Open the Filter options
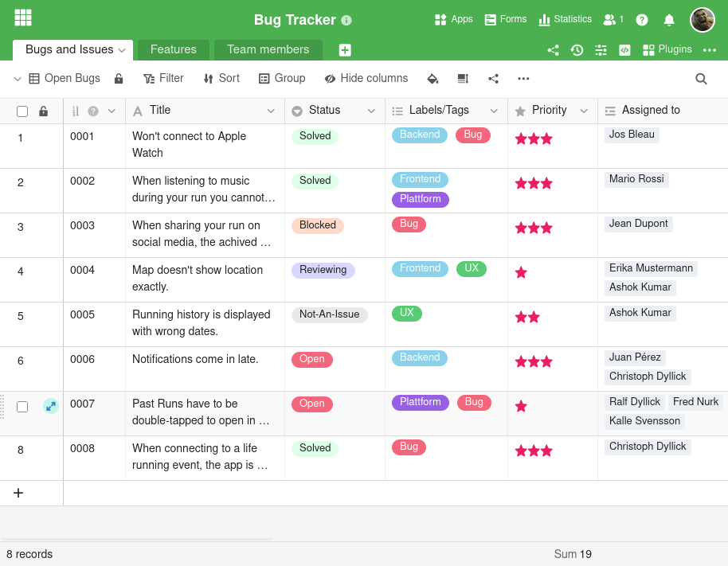 click(163, 78)
